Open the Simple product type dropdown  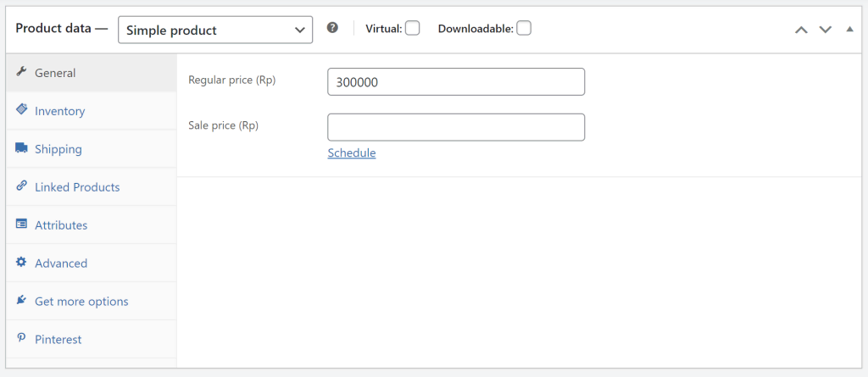tap(215, 30)
